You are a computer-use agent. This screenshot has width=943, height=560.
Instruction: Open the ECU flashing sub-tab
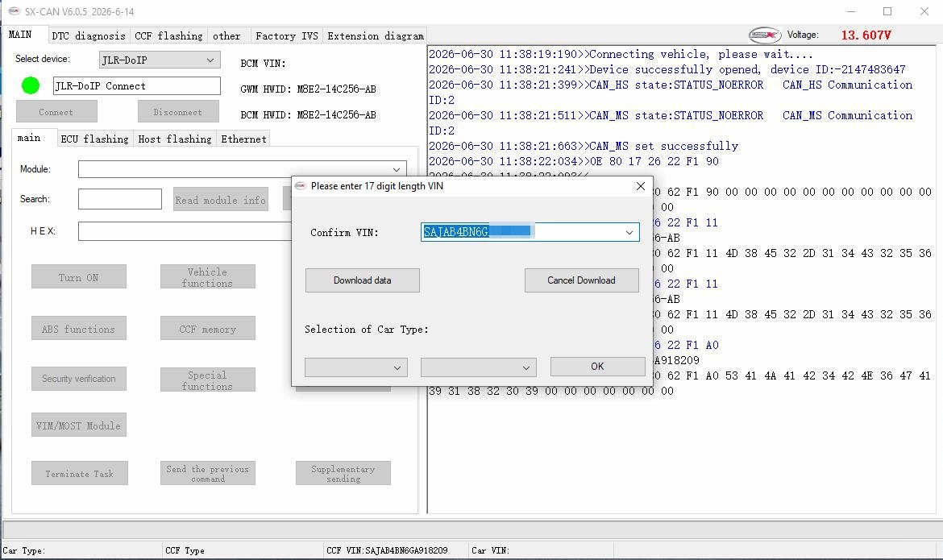(x=94, y=139)
